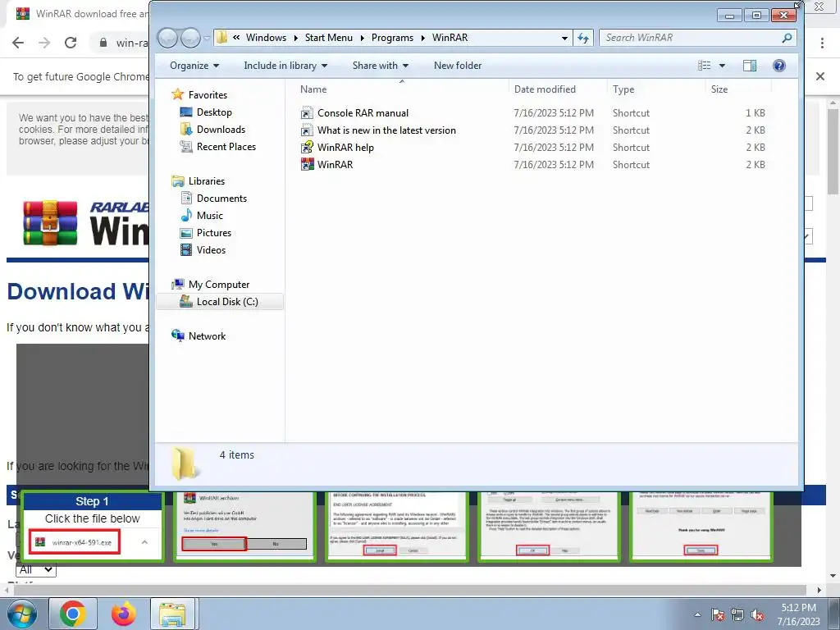840x630 pixels.
Task: Click the WinRAR books logo on webpage
Action: point(50,222)
